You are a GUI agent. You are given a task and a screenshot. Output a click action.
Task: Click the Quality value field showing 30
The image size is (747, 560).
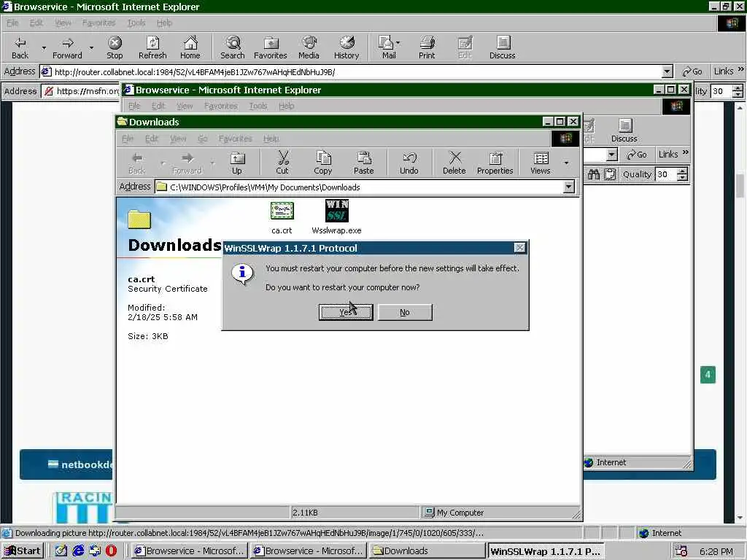click(x=665, y=174)
